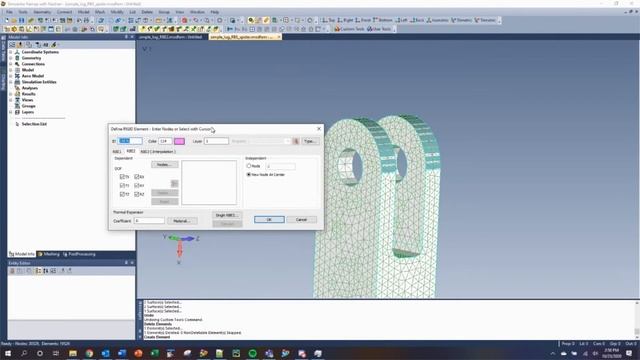Switch to RBE3 (Interpolation) tab

tap(158, 151)
